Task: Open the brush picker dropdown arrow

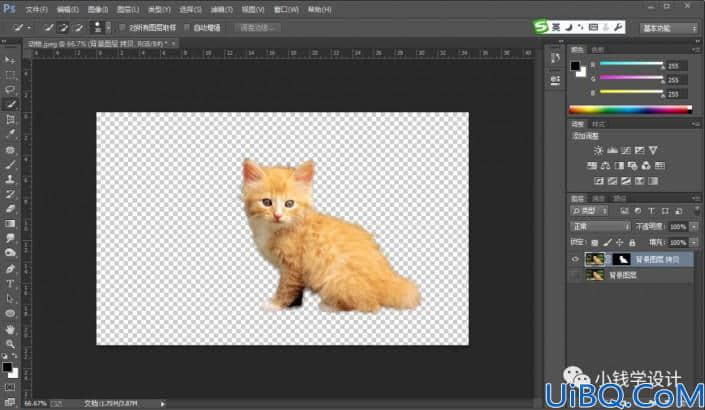Action: (108, 28)
